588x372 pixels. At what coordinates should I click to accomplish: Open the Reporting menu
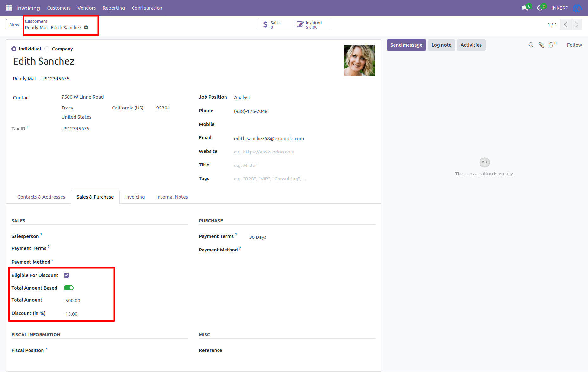[x=114, y=8]
